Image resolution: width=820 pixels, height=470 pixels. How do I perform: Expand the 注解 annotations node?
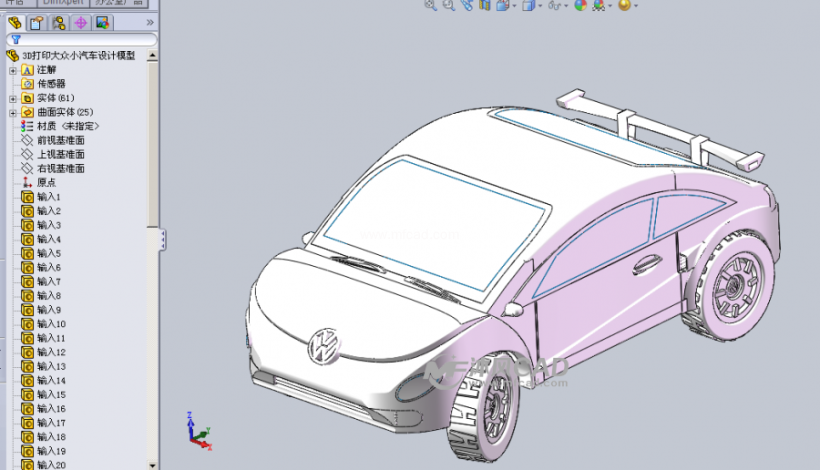13,70
